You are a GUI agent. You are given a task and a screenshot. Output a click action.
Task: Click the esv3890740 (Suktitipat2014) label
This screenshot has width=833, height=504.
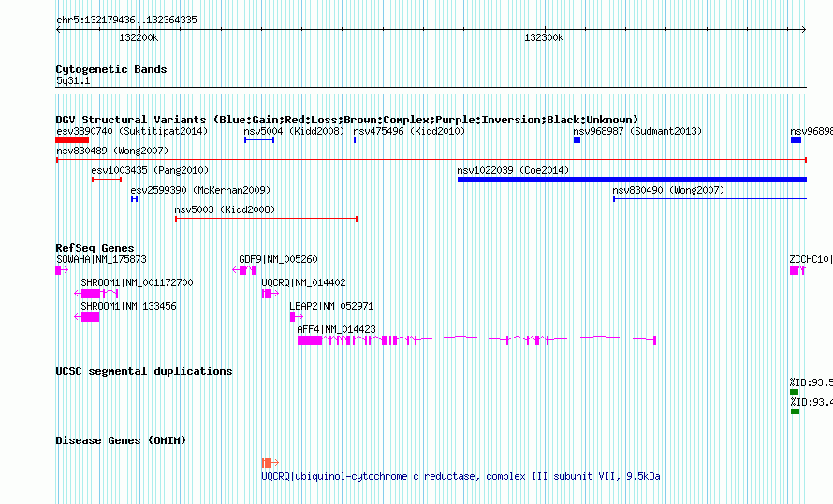click(132, 131)
